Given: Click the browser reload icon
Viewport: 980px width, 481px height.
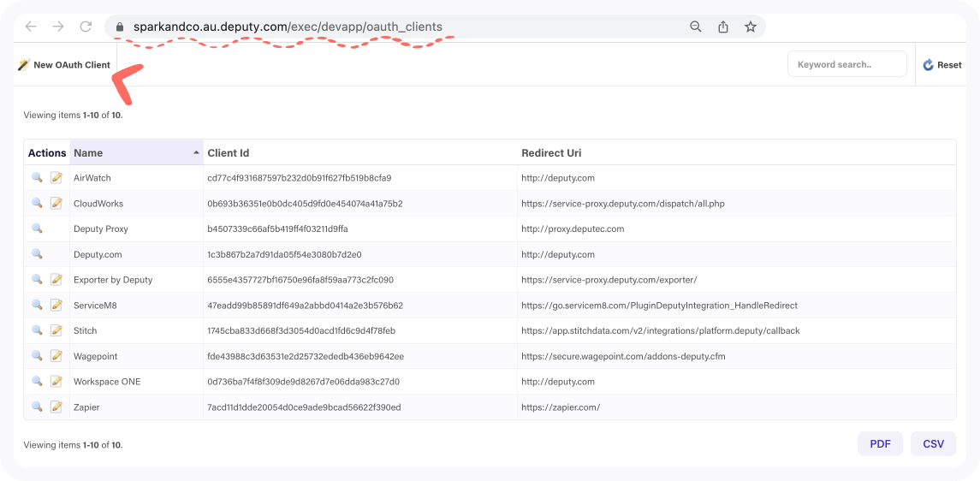Looking at the screenshot, I should (x=86, y=27).
